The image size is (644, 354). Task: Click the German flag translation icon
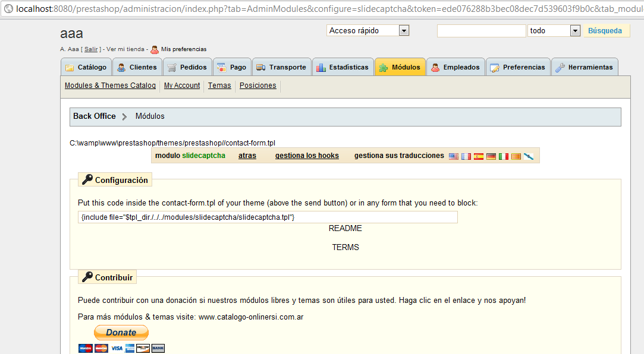coord(491,156)
